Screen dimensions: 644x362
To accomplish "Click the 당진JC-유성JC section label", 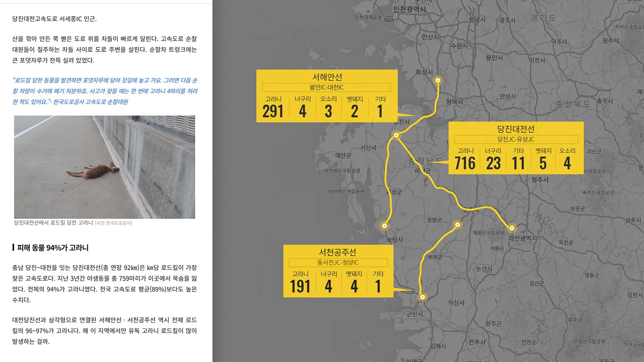I will coord(516,139).
